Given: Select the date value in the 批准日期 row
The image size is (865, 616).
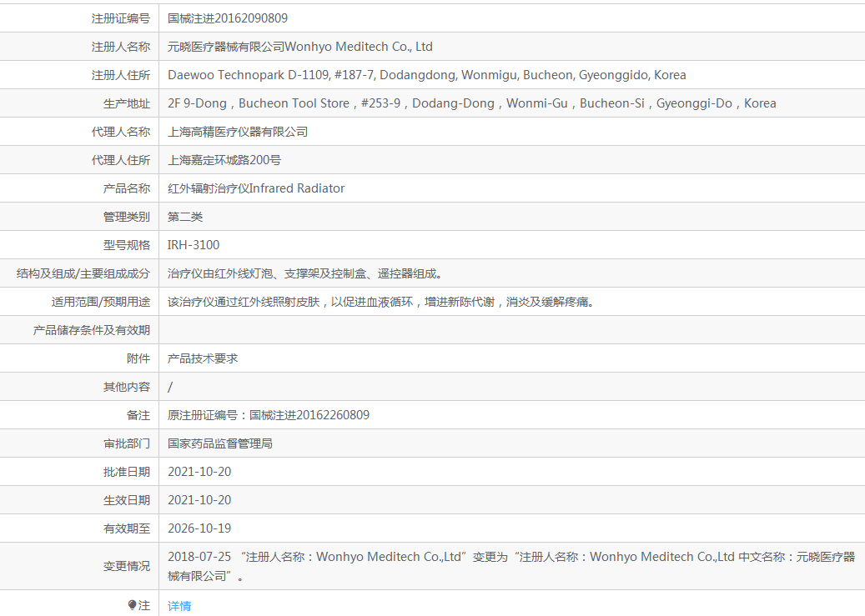Looking at the screenshot, I should point(199,472).
